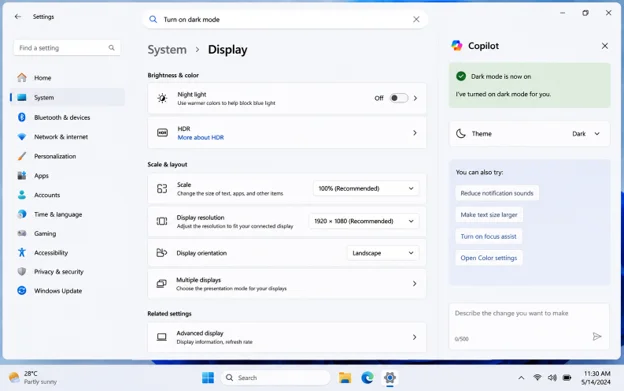Screen dimensions: 624x391
Task: Clear the 'Turn on dark mode' search text
Action: pos(416,19)
